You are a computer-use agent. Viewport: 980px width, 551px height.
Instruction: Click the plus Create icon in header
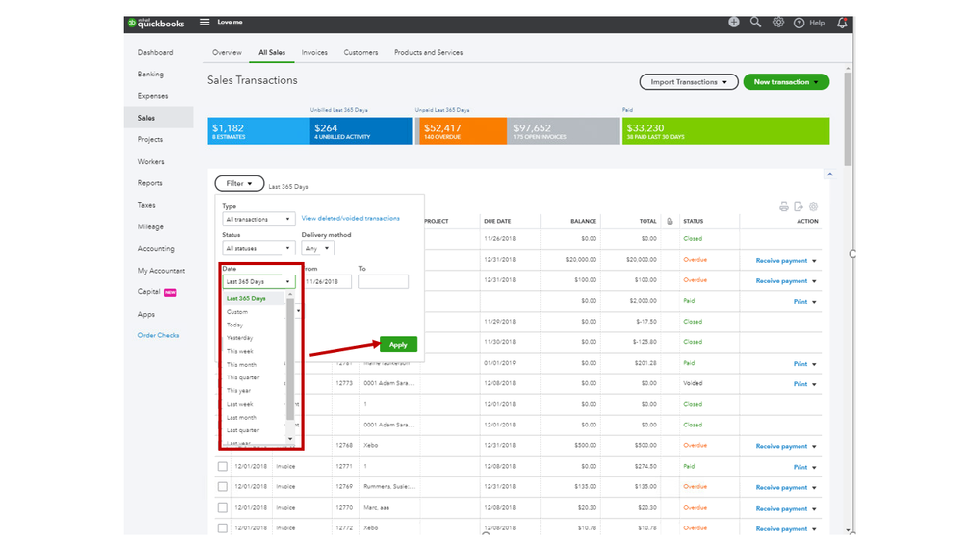(734, 22)
